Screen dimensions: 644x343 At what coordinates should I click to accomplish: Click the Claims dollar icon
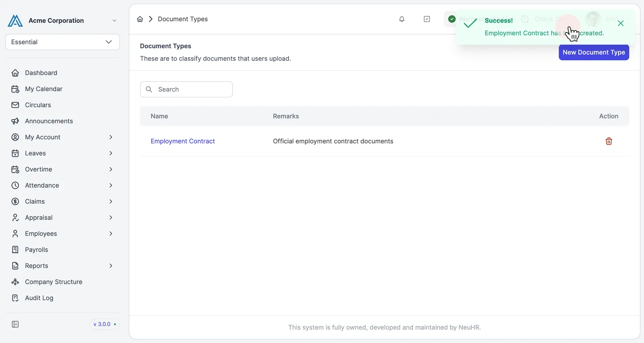pyautogui.click(x=15, y=201)
